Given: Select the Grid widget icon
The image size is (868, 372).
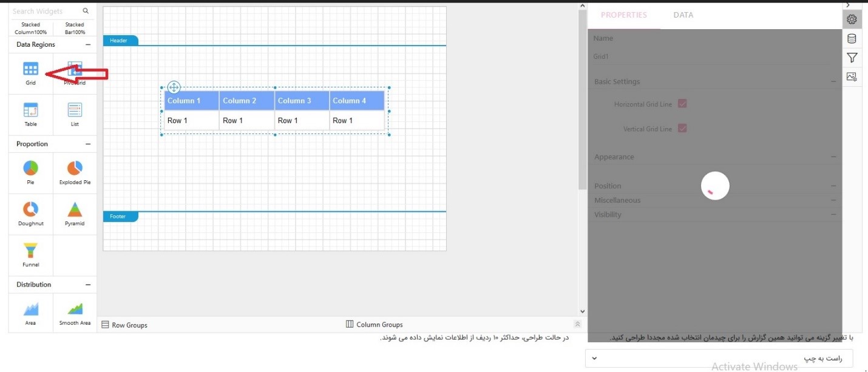Looking at the screenshot, I should coord(30,69).
